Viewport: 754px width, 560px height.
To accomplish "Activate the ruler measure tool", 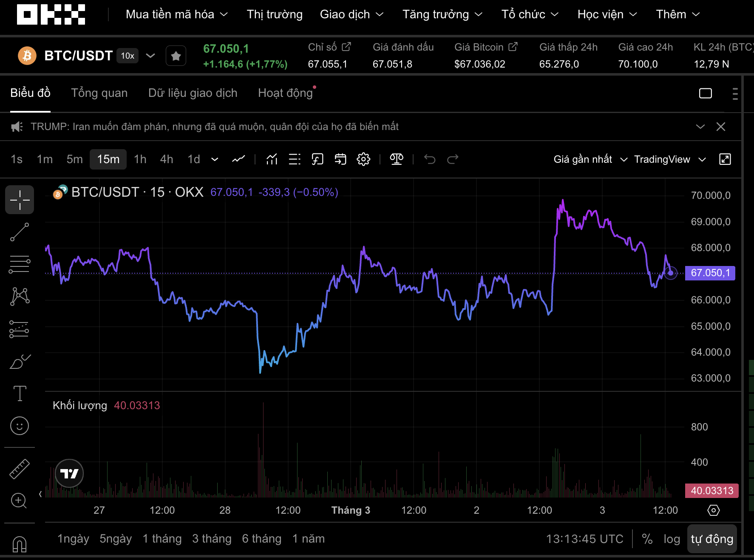I will (20, 469).
